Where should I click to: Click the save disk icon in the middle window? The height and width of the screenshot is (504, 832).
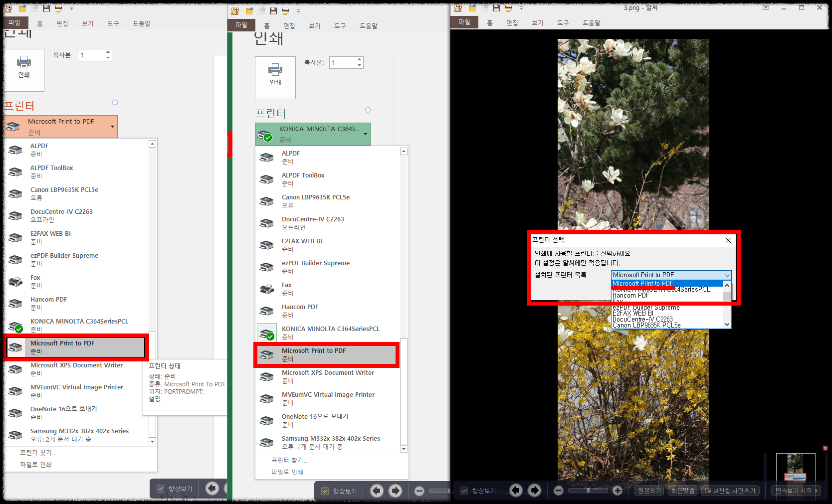(x=273, y=10)
